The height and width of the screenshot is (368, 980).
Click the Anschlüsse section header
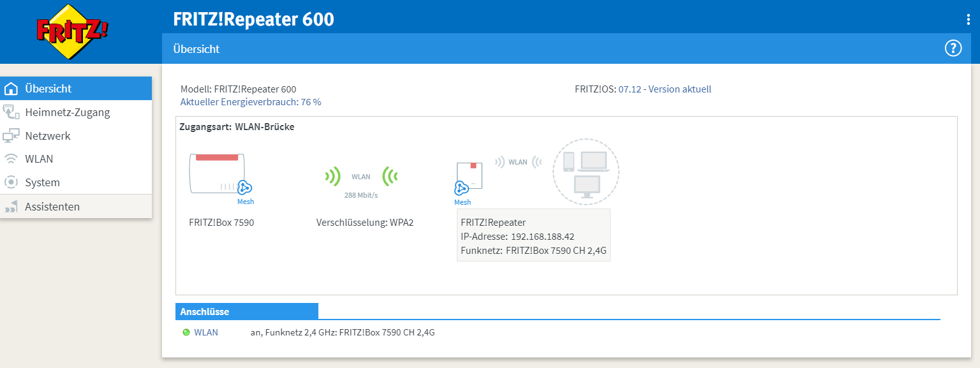[247, 311]
